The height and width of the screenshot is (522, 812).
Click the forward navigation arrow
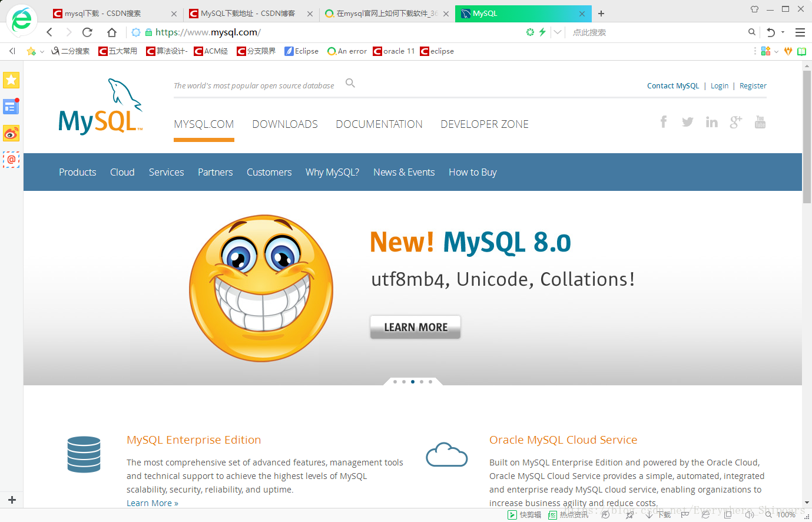tap(69, 32)
